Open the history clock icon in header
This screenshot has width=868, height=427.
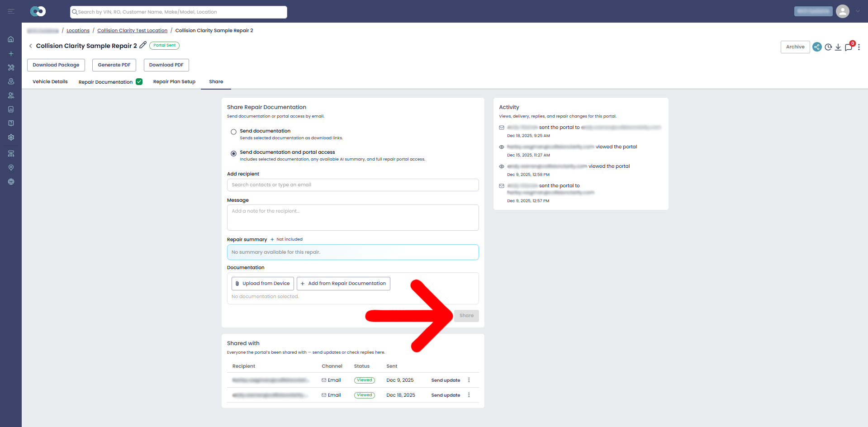(x=828, y=47)
